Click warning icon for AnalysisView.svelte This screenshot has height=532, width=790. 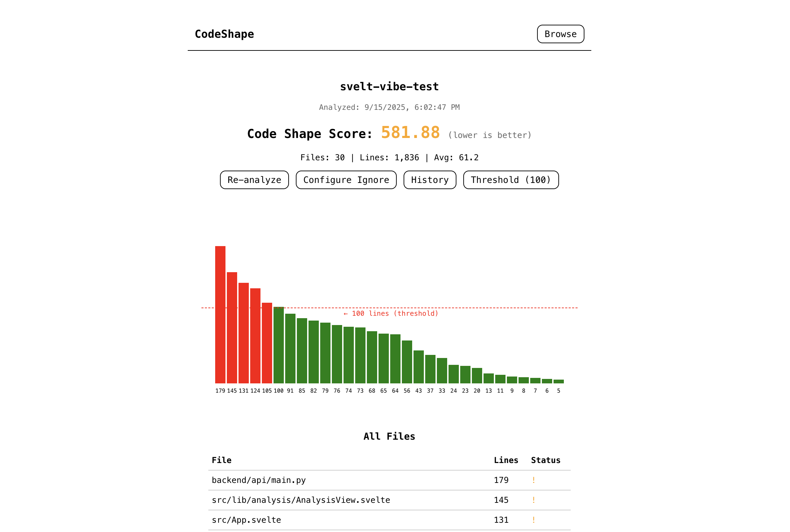(534, 500)
